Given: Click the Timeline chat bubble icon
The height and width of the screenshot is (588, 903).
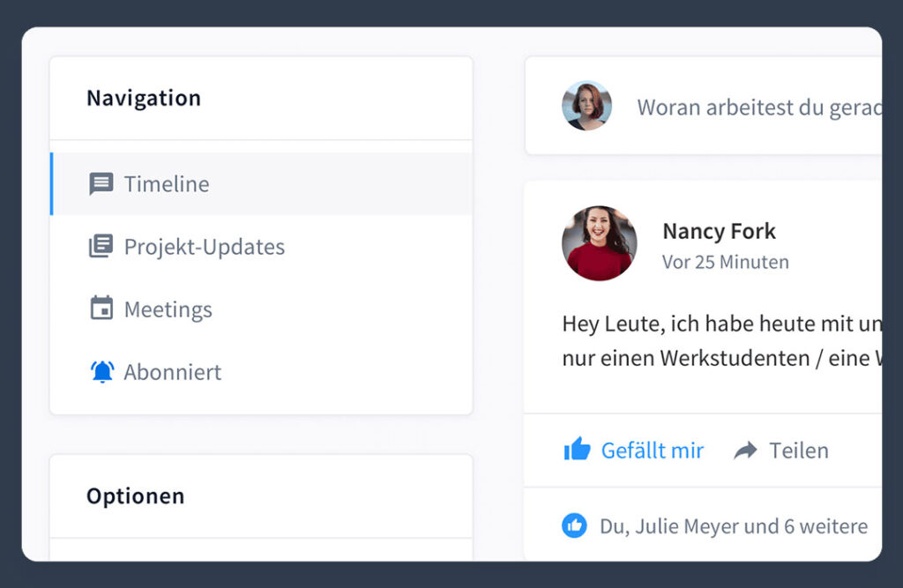Looking at the screenshot, I should click(x=101, y=184).
